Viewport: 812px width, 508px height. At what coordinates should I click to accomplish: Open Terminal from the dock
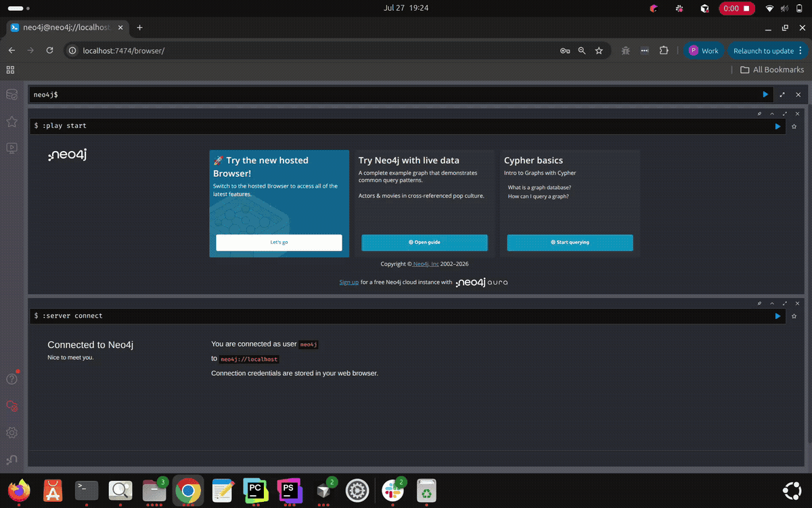tap(87, 490)
